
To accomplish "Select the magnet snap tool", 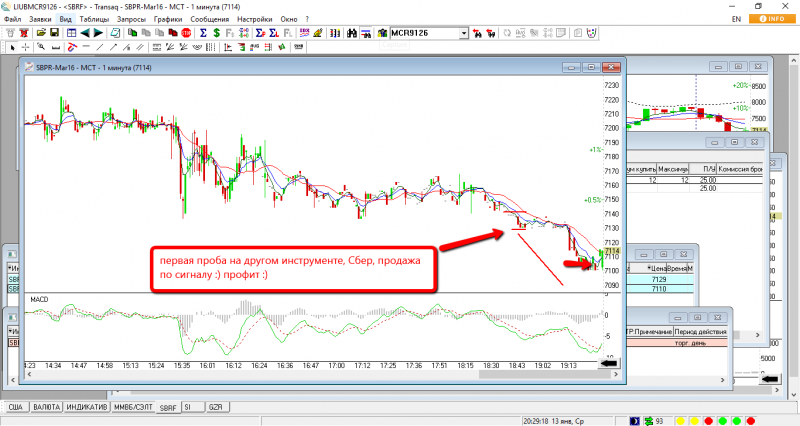I will [x=72, y=47].
